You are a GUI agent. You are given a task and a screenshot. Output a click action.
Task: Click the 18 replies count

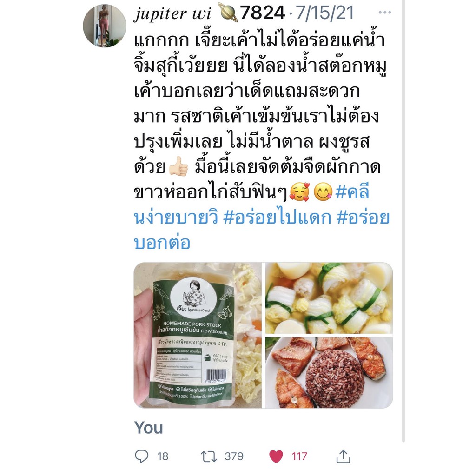tap(163, 456)
